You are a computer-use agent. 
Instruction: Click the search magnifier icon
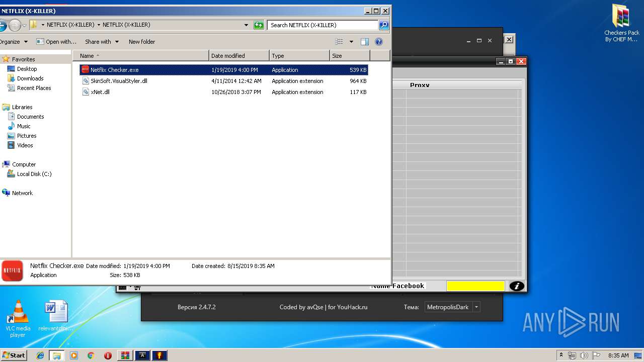click(383, 25)
